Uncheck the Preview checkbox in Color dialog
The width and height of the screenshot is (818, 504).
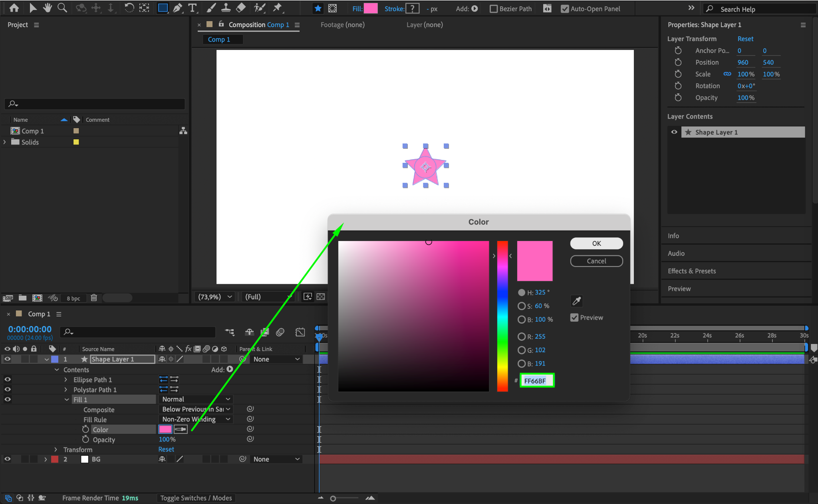[x=574, y=318]
